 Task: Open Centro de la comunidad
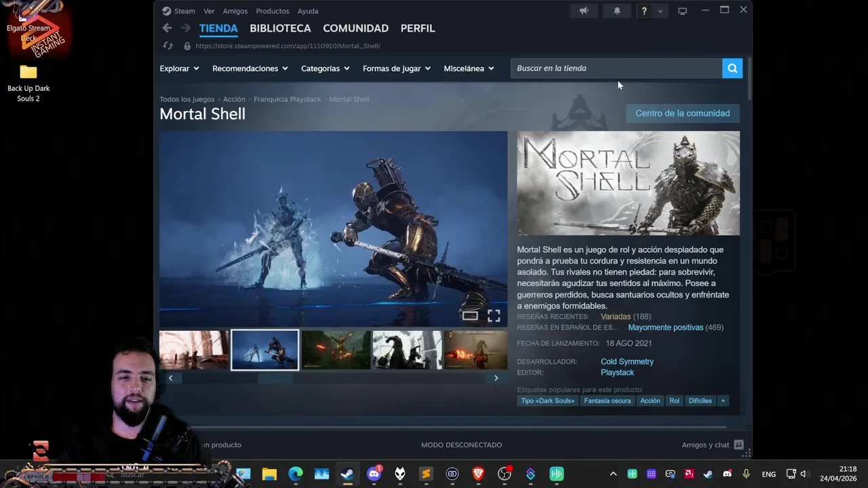(683, 113)
